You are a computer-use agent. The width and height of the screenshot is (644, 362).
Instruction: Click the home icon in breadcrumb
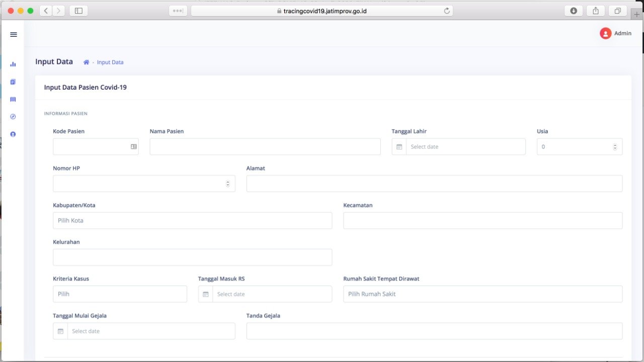point(86,62)
